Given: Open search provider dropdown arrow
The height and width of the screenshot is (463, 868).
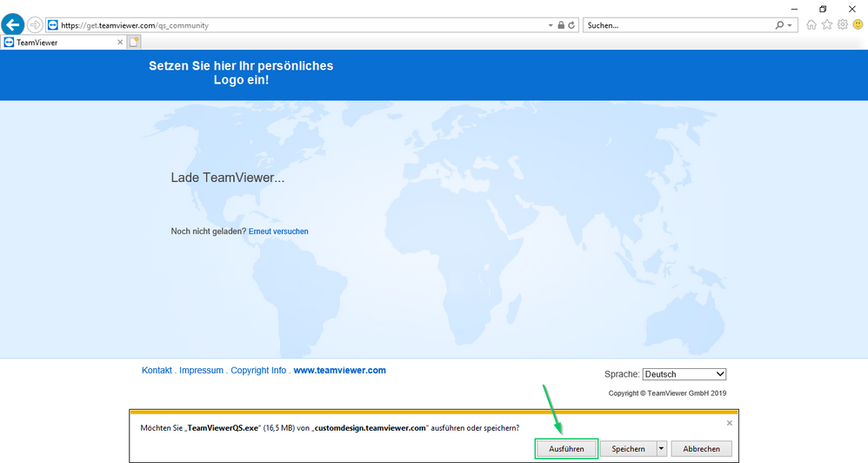Looking at the screenshot, I should pyautogui.click(x=790, y=25).
